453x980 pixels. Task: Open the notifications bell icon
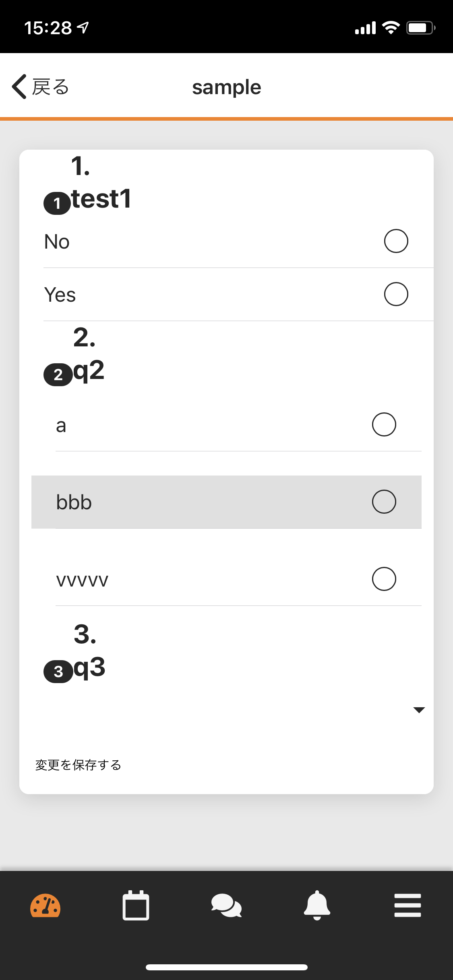click(x=317, y=905)
